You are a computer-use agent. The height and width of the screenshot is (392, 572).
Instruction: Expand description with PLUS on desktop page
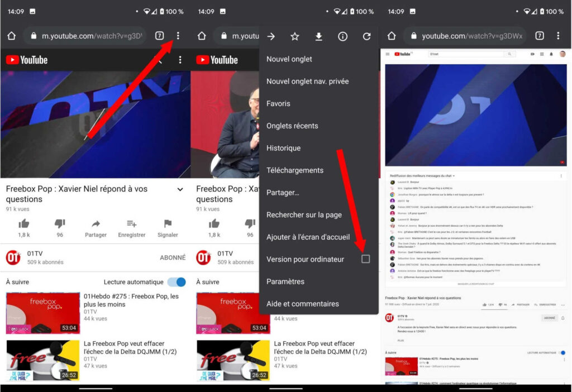401,340
